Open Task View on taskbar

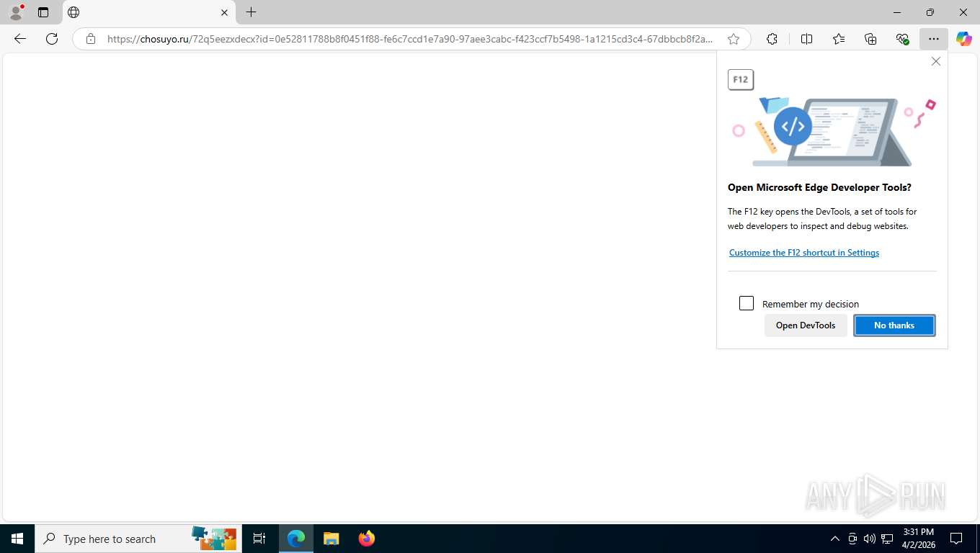click(259, 539)
